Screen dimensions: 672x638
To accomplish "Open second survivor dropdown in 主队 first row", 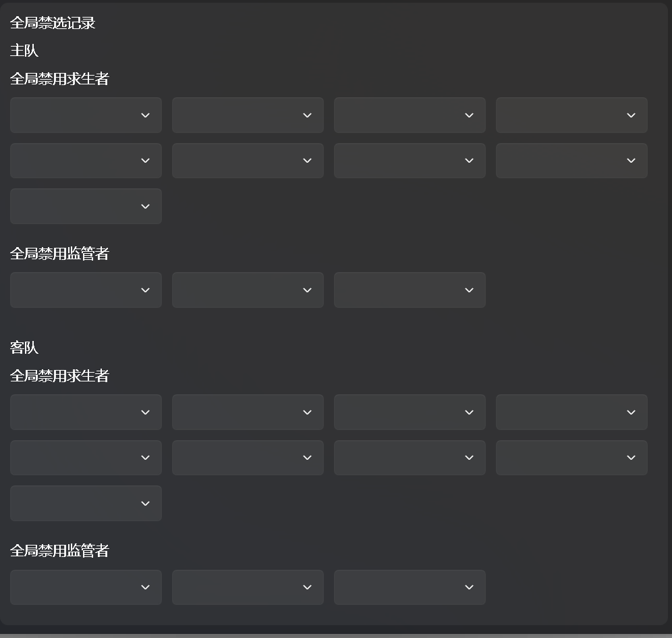I will 248,115.
